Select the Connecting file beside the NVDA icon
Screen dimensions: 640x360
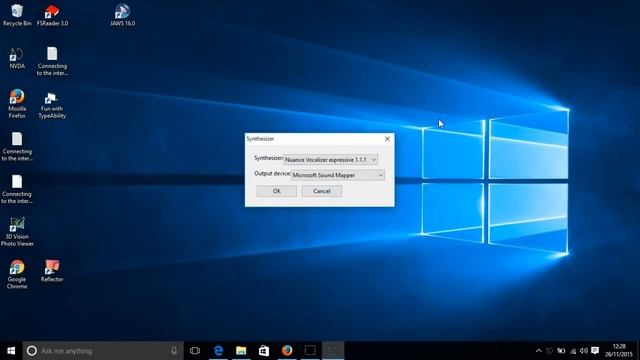[x=52, y=61]
